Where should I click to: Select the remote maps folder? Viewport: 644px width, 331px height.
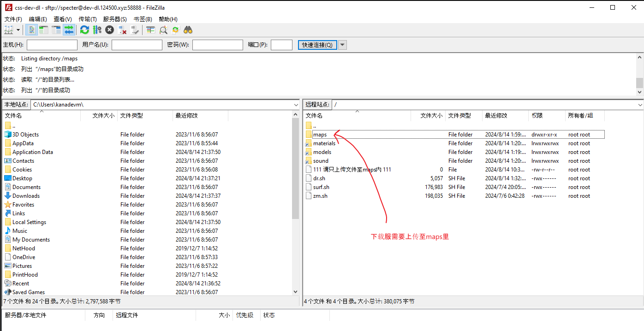[x=320, y=135]
